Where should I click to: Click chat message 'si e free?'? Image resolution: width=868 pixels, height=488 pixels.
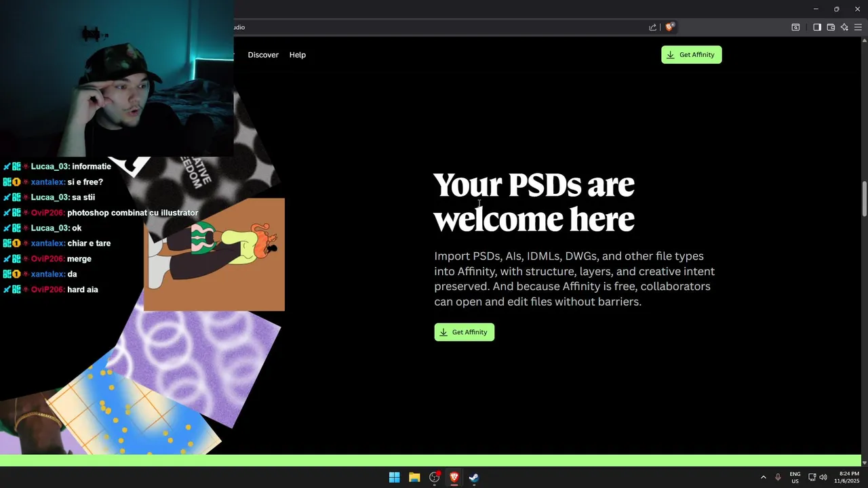(x=85, y=182)
